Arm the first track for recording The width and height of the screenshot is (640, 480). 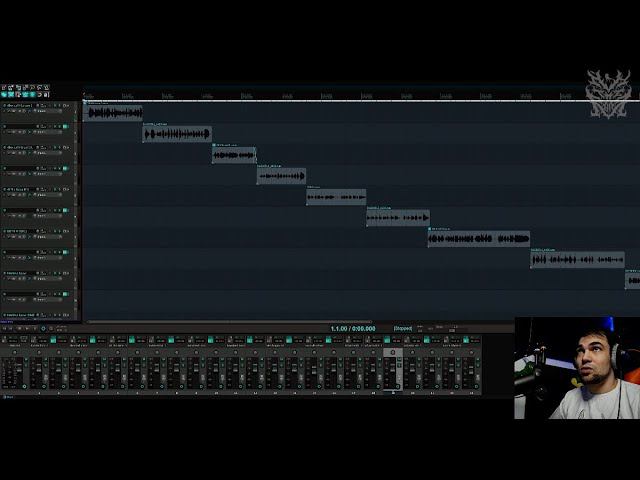(x=4, y=105)
